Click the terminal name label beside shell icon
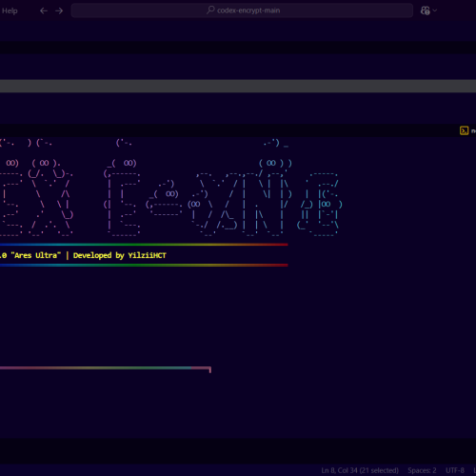This screenshot has width=476, height=476. (x=473, y=130)
